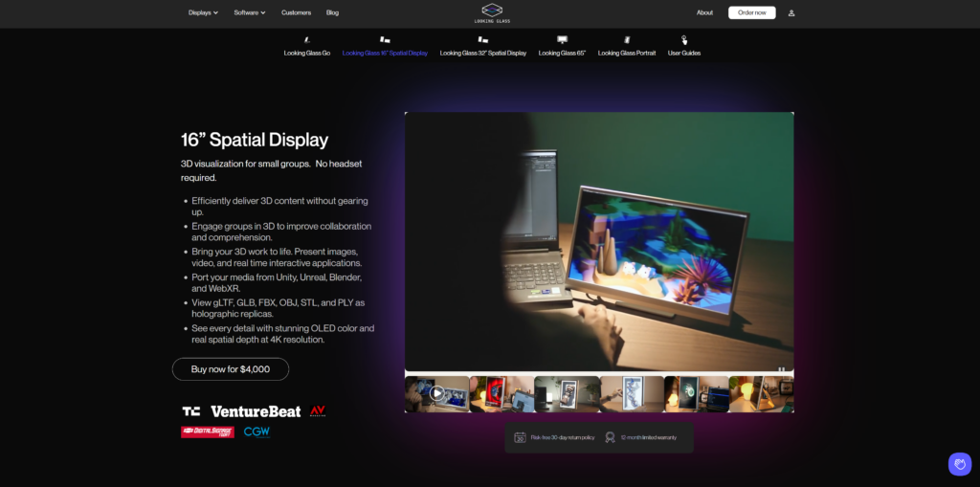The width and height of the screenshot is (980, 487).
Task: Click the "3D visualization for small groups" subtitle
Action: (271, 170)
